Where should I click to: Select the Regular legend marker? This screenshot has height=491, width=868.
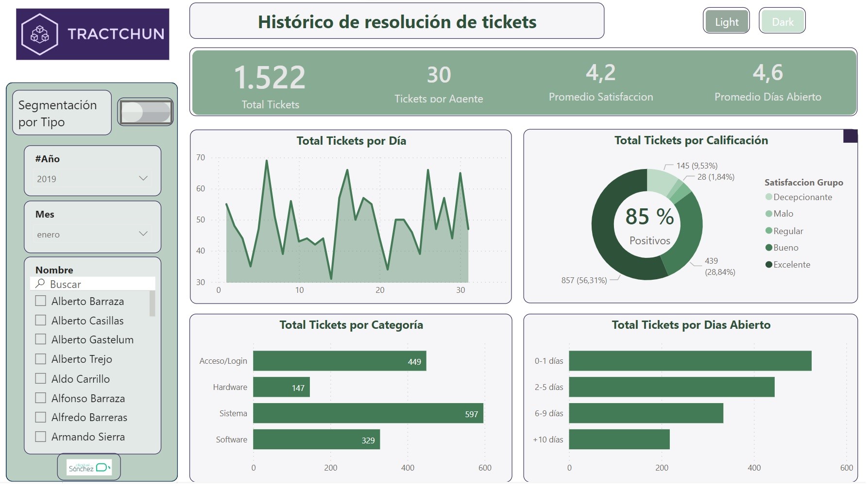tap(768, 231)
